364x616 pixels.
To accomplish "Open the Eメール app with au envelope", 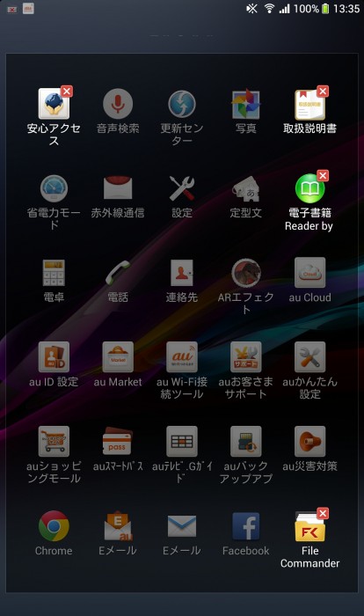I will [x=118, y=525].
